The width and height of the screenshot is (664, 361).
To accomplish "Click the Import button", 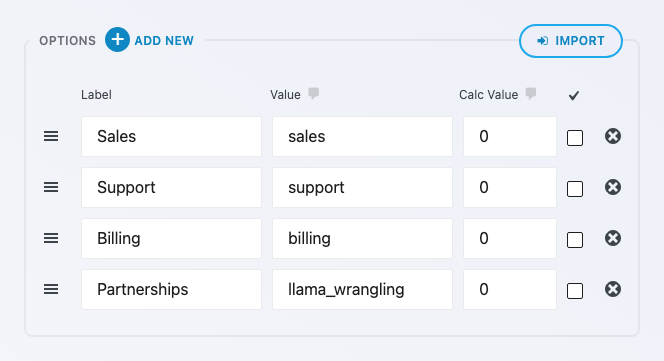I will (571, 41).
